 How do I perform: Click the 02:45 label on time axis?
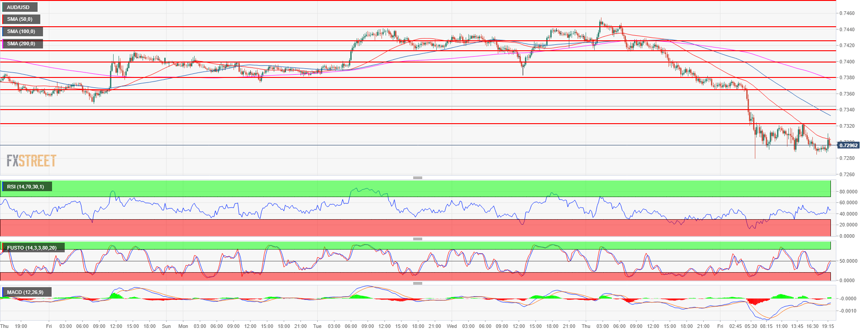(x=735, y=326)
